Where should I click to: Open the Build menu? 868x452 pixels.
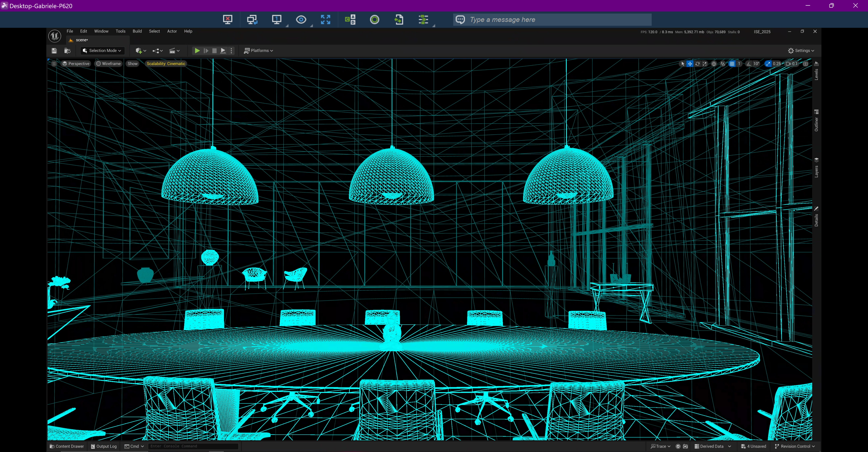(137, 31)
